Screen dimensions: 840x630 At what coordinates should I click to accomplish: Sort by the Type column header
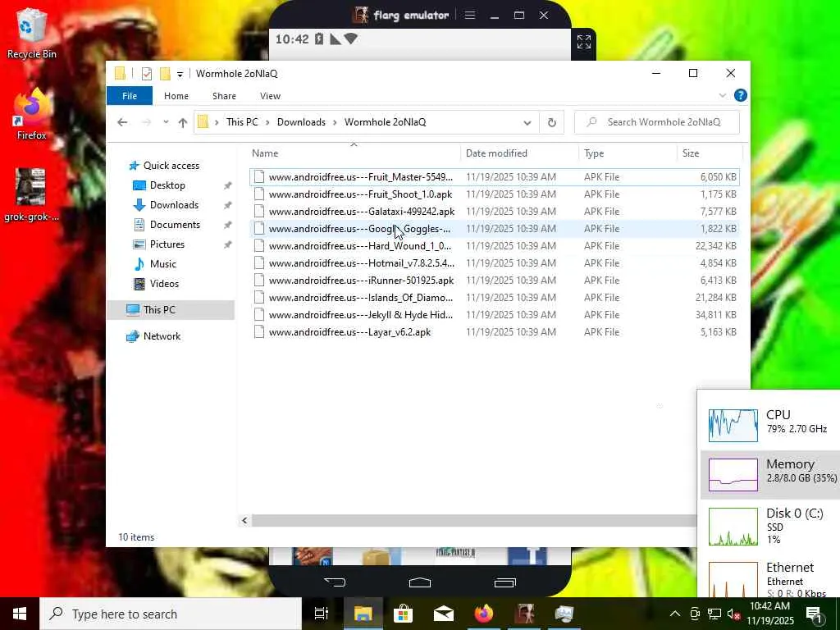(x=628, y=153)
